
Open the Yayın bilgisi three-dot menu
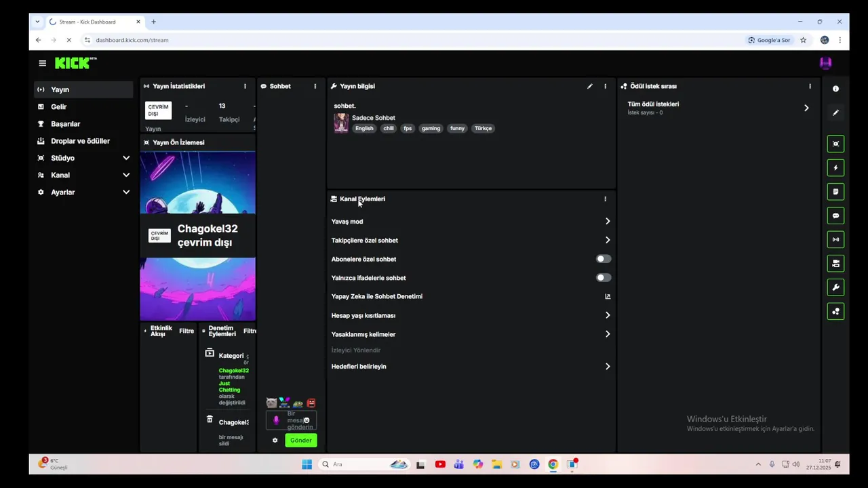606,86
